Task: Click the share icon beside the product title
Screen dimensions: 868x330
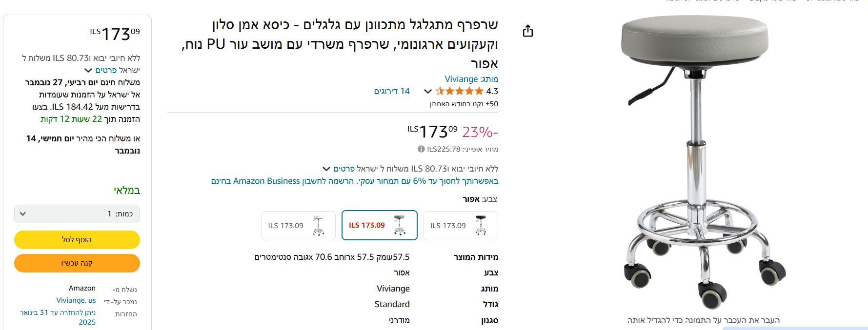Action: (527, 31)
